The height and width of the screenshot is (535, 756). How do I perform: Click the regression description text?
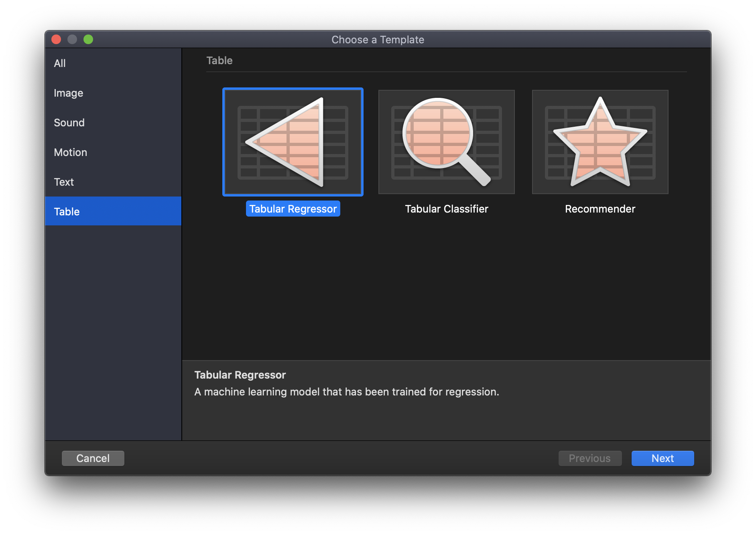click(347, 392)
